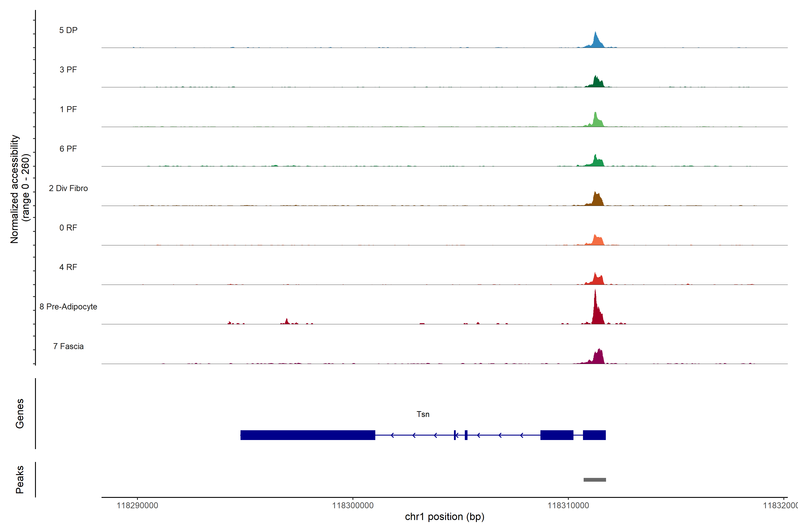This screenshot has width=798, height=532.
Task: Click the 5 DP track label
Action: pyautogui.click(x=68, y=30)
